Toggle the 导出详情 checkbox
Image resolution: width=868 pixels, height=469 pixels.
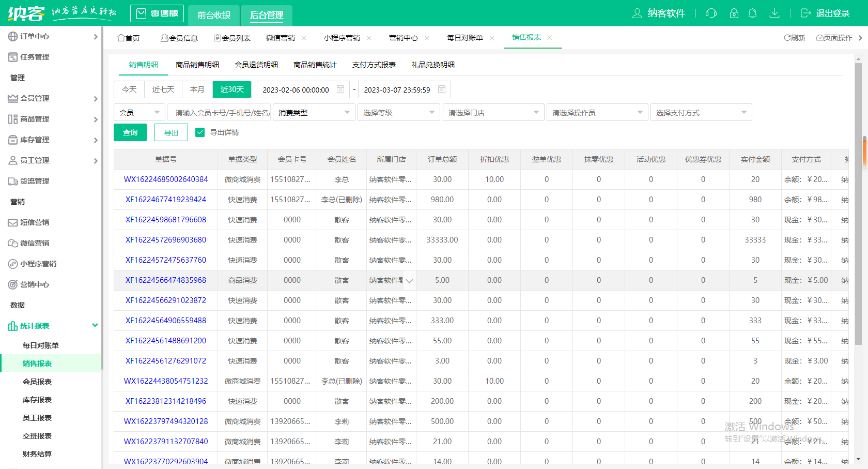(x=200, y=132)
